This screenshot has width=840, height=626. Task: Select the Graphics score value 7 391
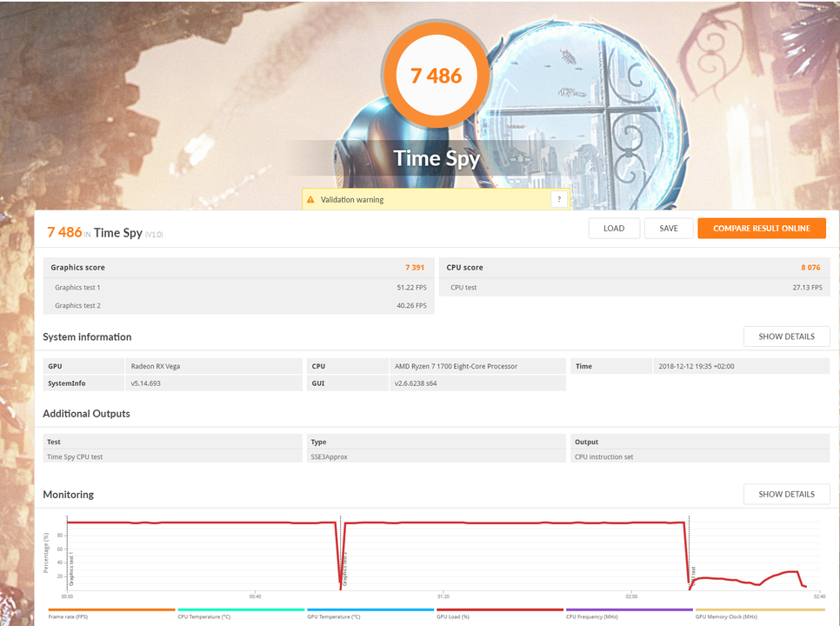(x=415, y=267)
